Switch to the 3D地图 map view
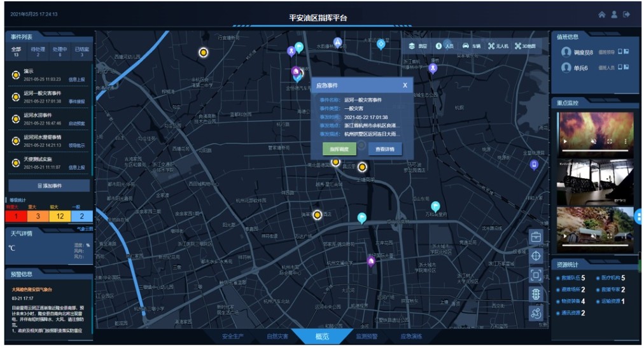 (x=525, y=46)
